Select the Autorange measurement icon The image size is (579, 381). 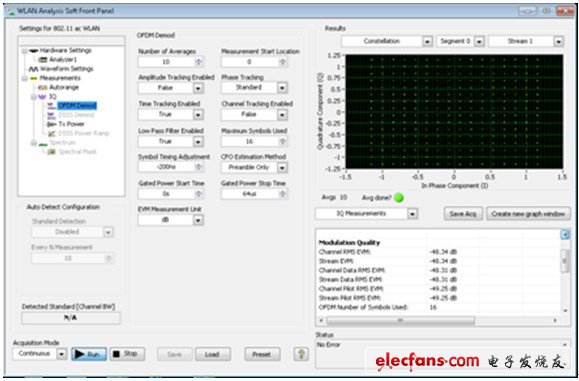(x=43, y=87)
